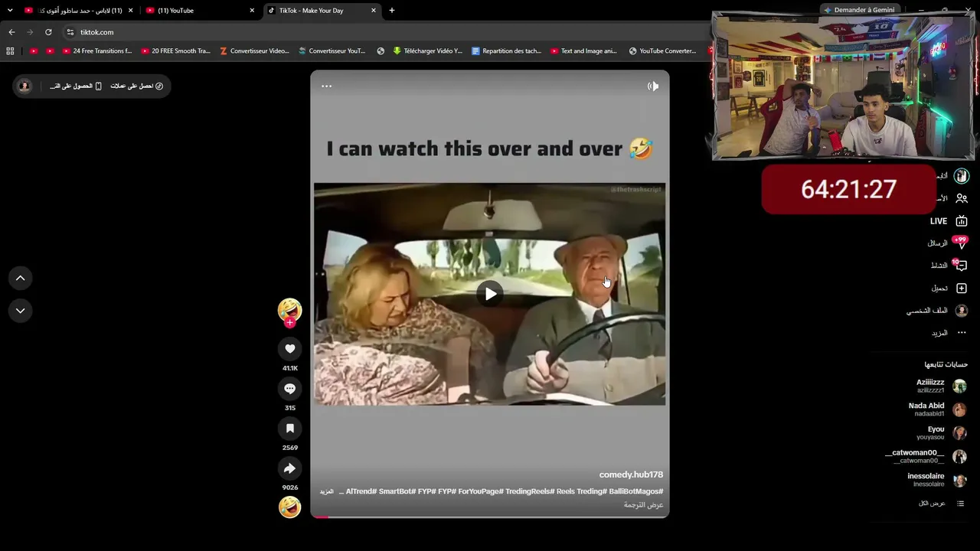Viewport: 980px width, 551px height.
Task: Open the Convertisseur Video bookmark
Action: coord(254,51)
